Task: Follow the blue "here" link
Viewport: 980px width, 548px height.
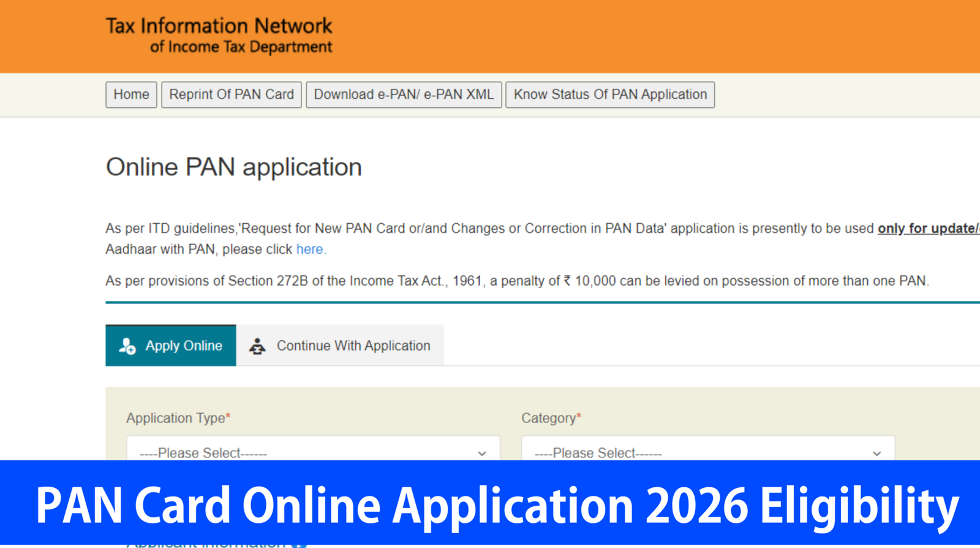Action: (310, 249)
